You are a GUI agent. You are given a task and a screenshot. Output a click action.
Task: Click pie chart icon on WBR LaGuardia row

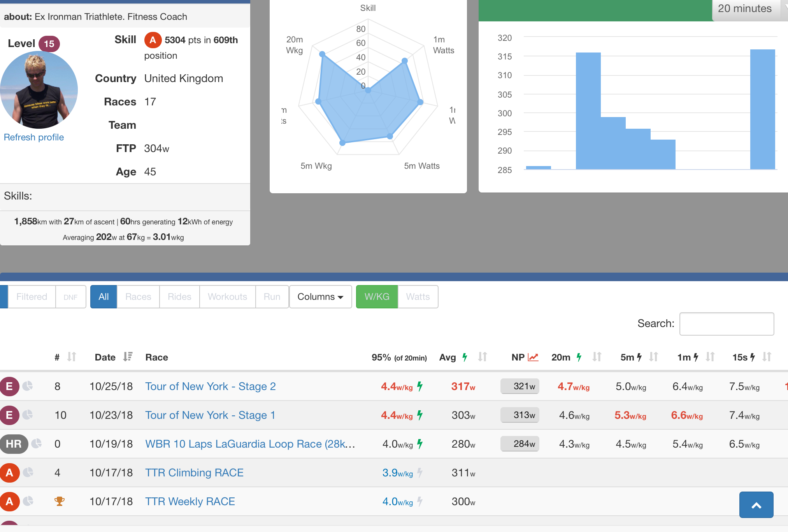pos(36,443)
